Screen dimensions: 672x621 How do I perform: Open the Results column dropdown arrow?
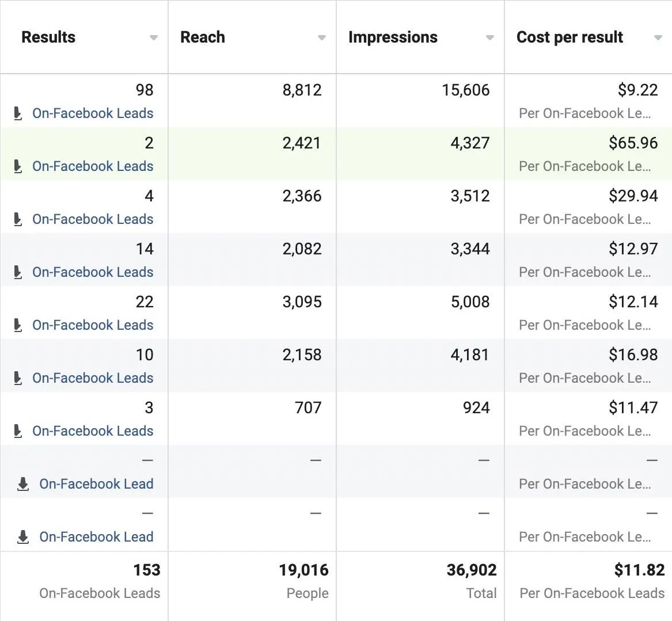pyautogui.click(x=154, y=38)
